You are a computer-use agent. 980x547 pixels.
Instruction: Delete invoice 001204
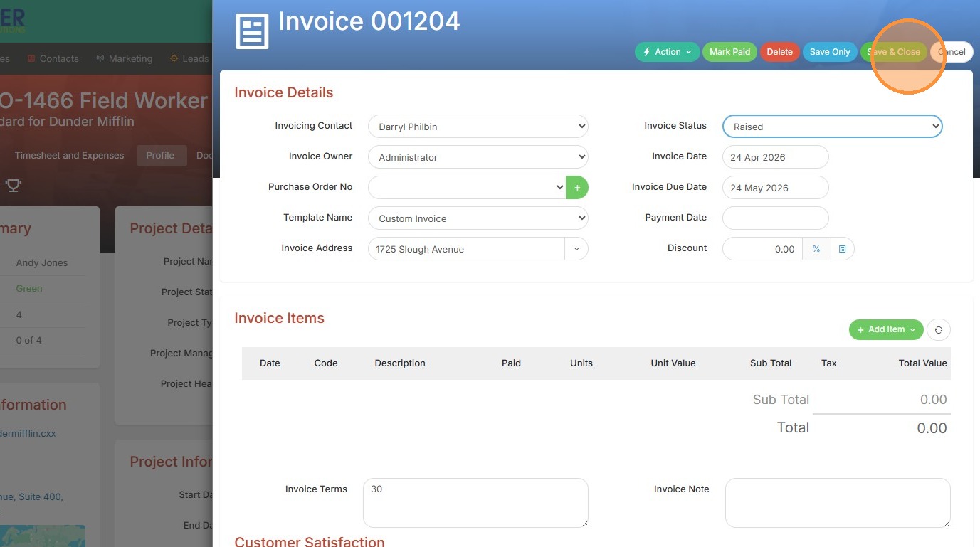[x=779, y=52]
